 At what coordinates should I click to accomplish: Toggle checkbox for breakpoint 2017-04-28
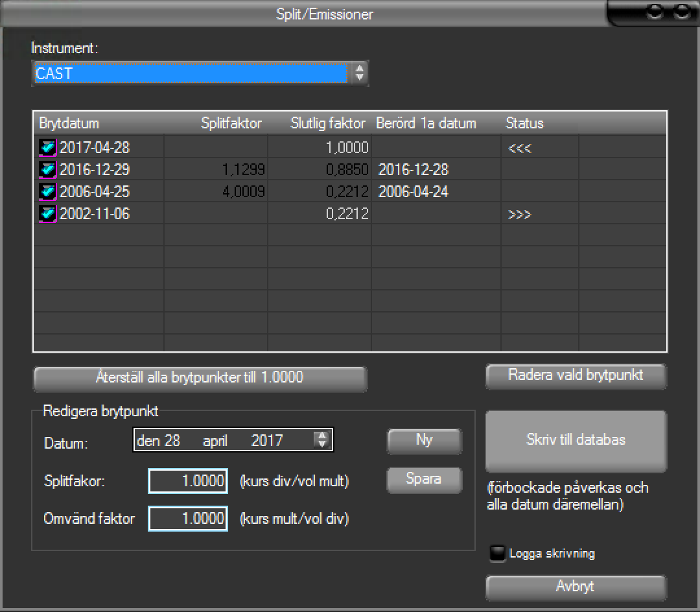pos(47,148)
